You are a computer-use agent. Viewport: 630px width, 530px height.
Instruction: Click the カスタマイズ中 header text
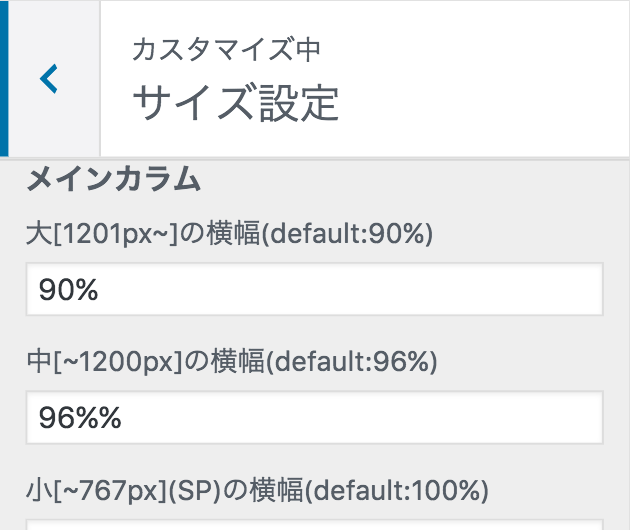click(x=227, y=49)
